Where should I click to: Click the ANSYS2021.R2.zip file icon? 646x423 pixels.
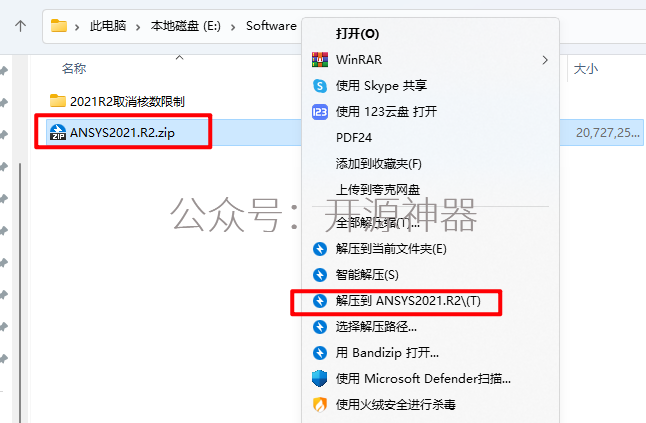[58, 133]
